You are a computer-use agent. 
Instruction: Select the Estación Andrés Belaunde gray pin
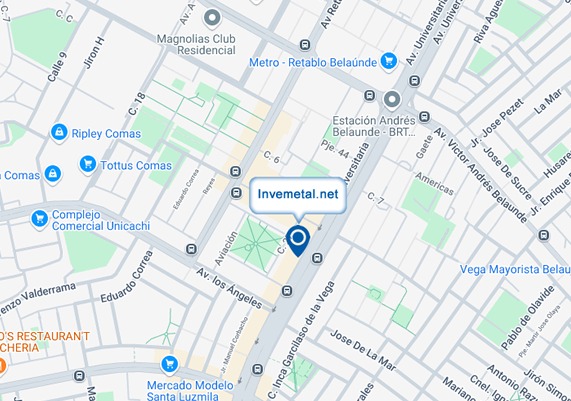[391, 100]
